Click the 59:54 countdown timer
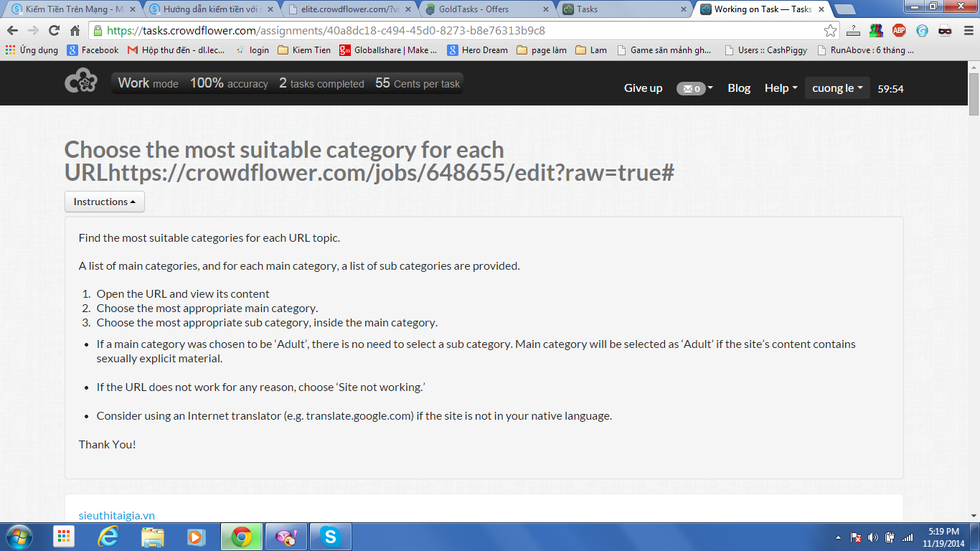 pyautogui.click(x=890, y=89)
